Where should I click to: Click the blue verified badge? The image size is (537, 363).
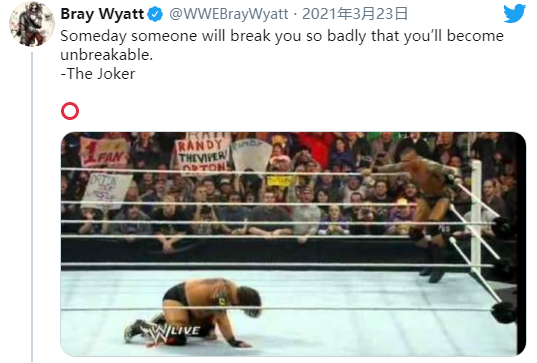(155, 14)
